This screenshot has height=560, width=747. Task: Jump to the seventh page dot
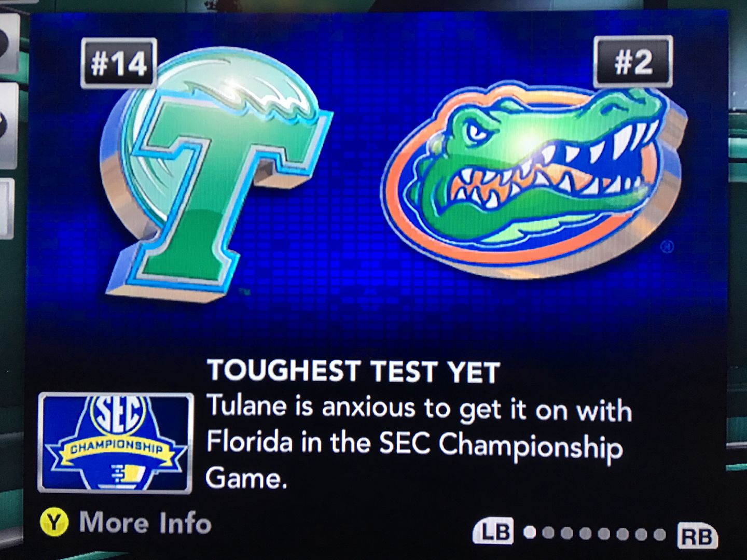(x=641, y=534)
